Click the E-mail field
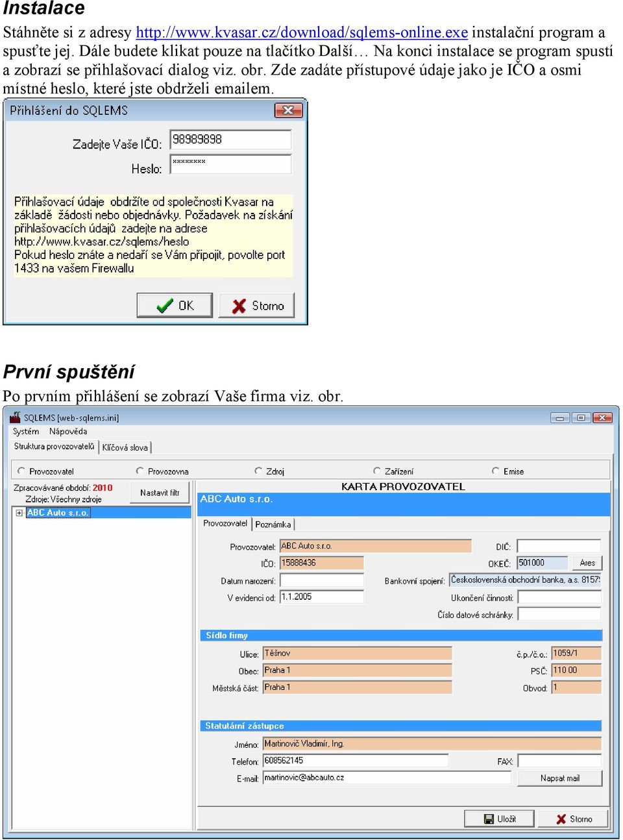This screenshot has width=623, height=840. coord(387,777)
